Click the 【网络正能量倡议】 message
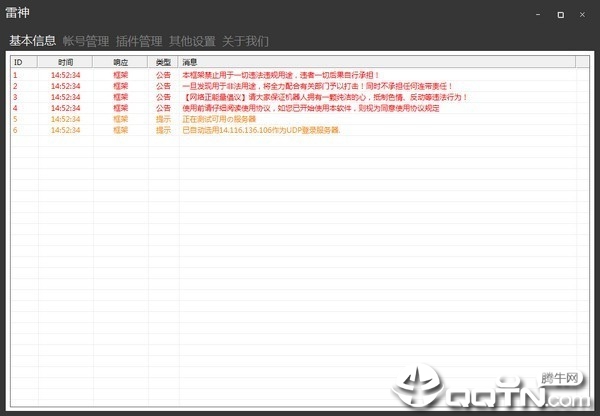This screenshot has height=416, width=600. point(325,97)
